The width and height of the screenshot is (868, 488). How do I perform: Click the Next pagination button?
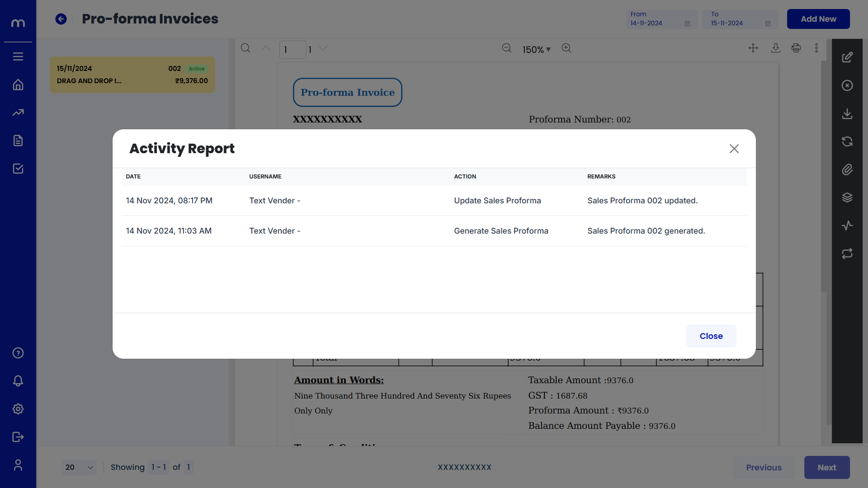coord(826,467)
